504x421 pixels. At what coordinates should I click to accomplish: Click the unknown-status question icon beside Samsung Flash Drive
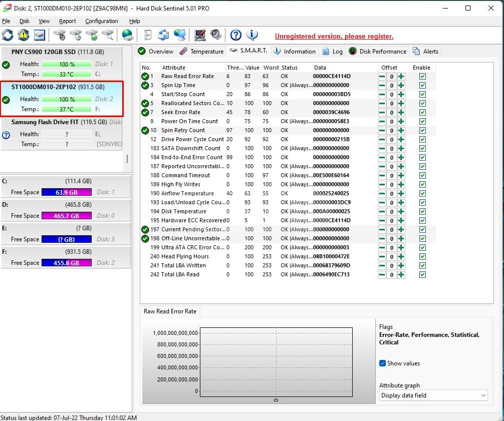click(x=6, y=135)
